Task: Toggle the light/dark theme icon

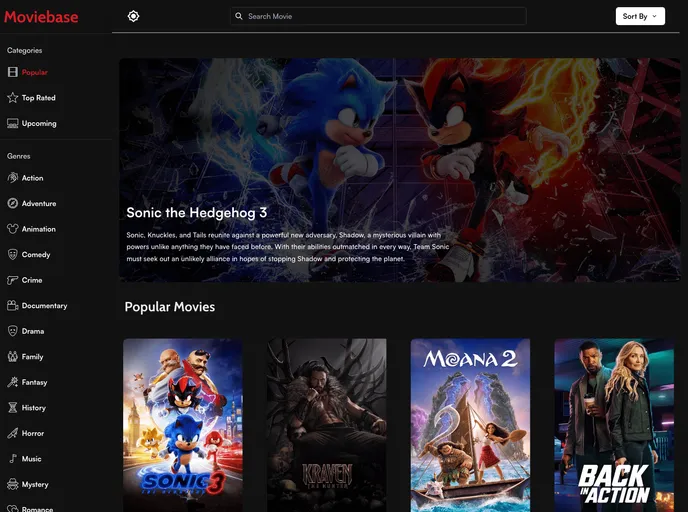Action: pyautogui.click(x=133, y=16)
